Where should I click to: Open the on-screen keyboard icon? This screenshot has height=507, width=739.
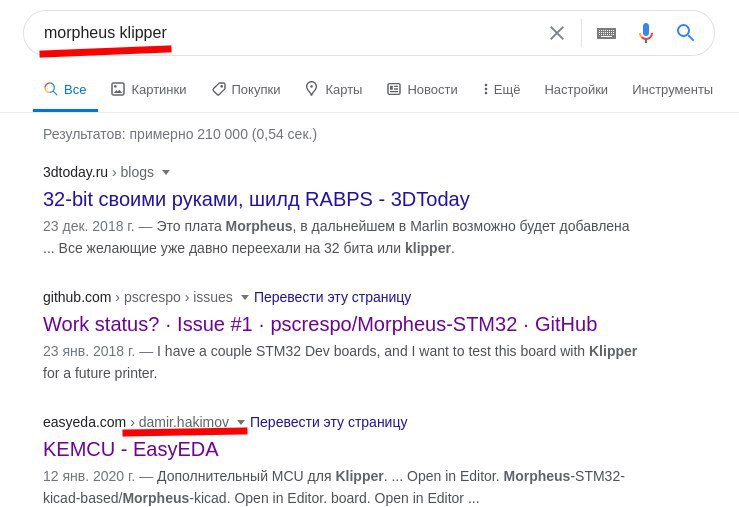coord(606,33)
